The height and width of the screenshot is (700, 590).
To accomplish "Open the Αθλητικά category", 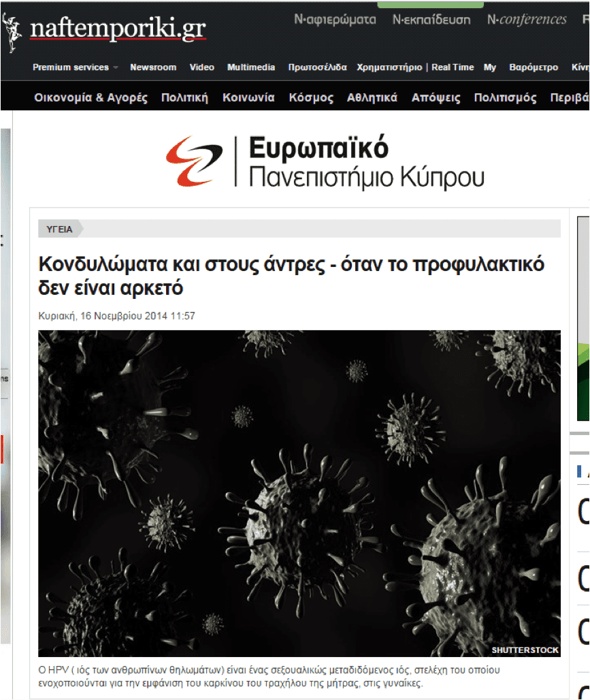I will [x=372, y=98].
